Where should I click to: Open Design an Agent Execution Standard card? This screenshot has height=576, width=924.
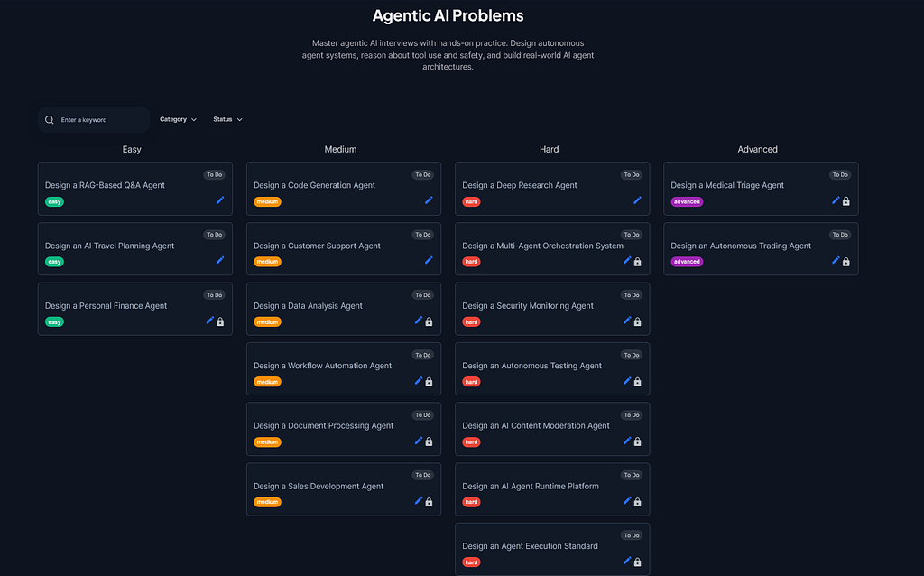(x=552, y=550)
